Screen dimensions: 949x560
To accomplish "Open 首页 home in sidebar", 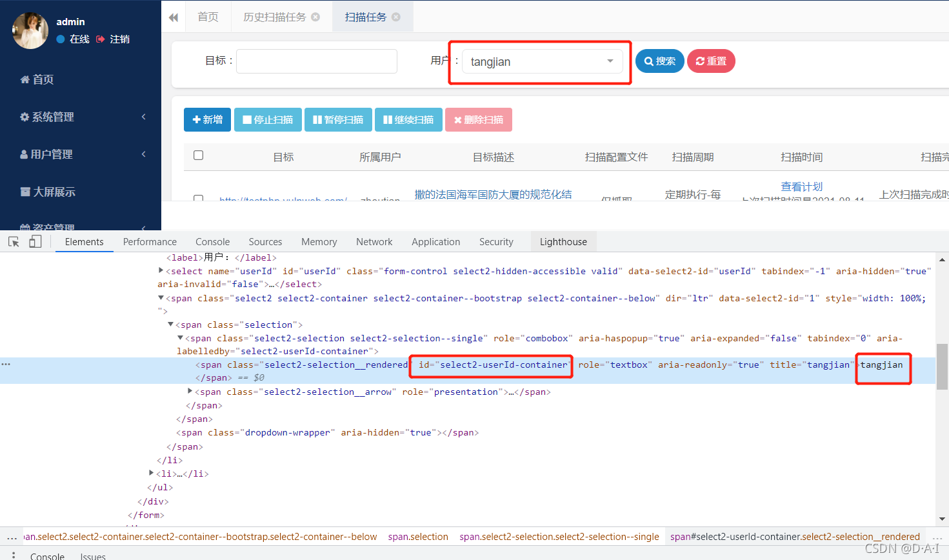I will click(37, 79).
